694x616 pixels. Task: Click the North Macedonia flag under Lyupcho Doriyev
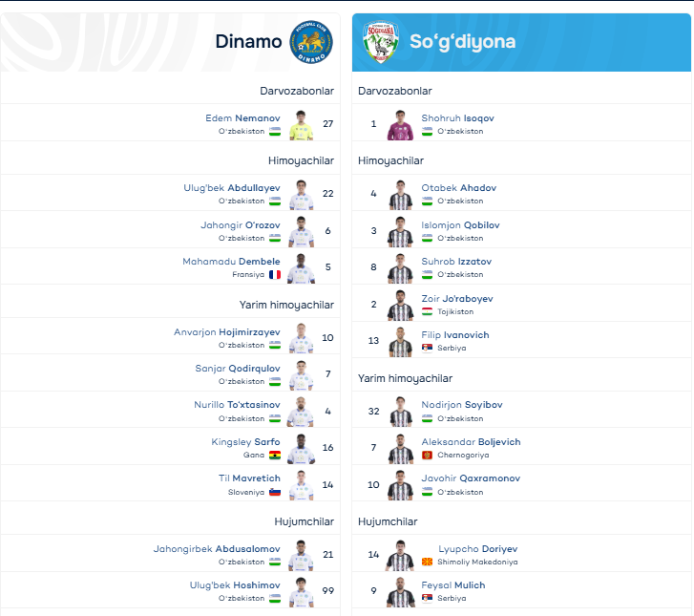428,562
